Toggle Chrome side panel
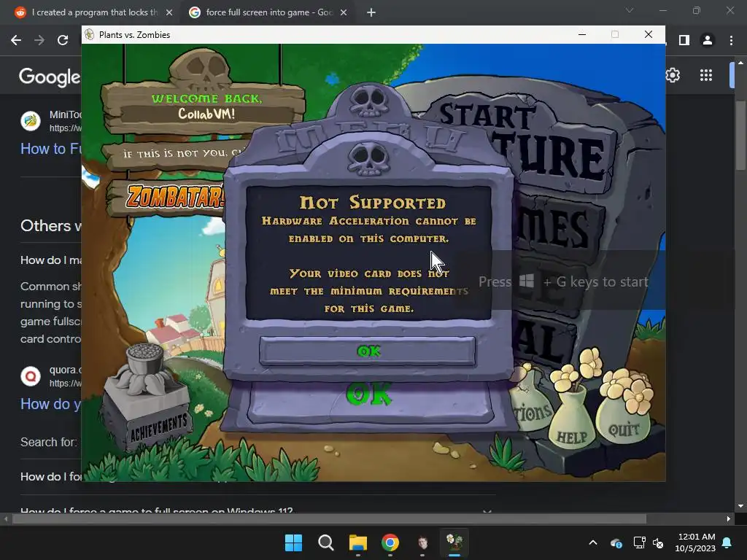 tap(684, 41)
